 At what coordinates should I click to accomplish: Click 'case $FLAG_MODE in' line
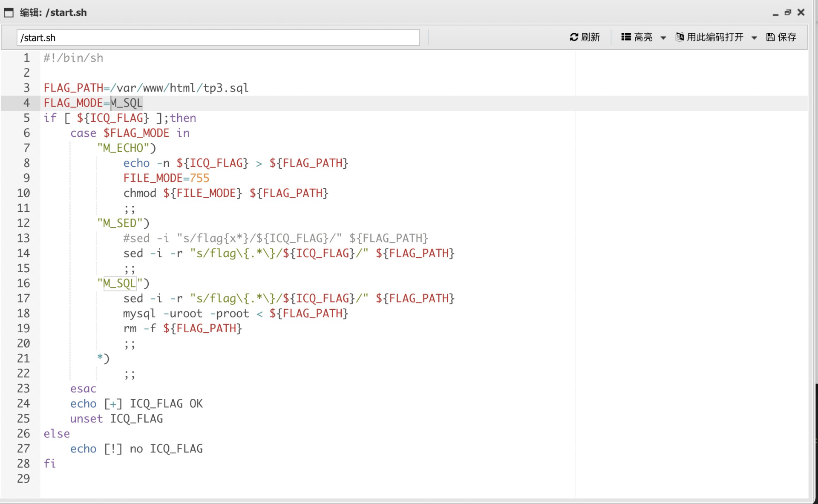[x=130, y=133]
